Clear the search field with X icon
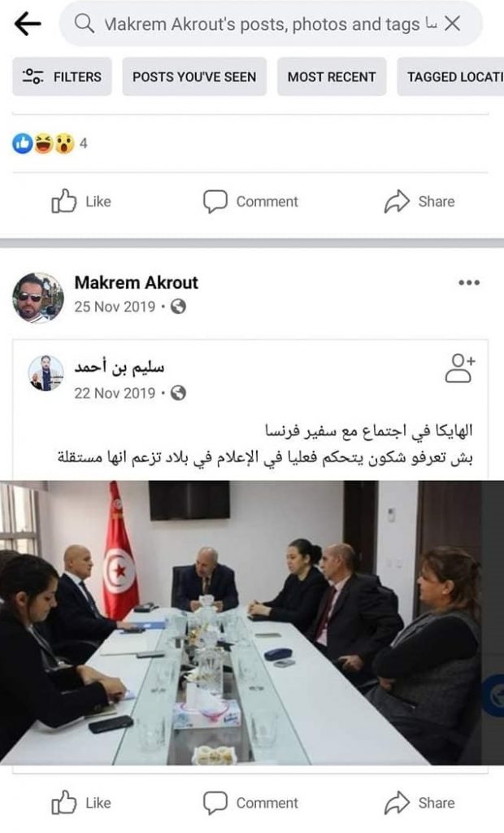Viewport: 504px width, 833px height. [452, 24]
